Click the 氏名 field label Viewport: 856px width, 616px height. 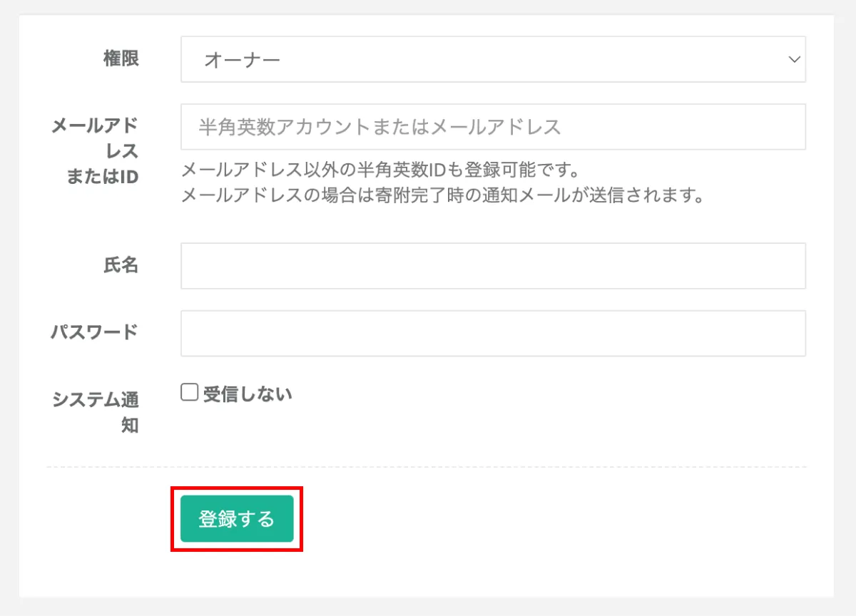(x=121, y=265)
